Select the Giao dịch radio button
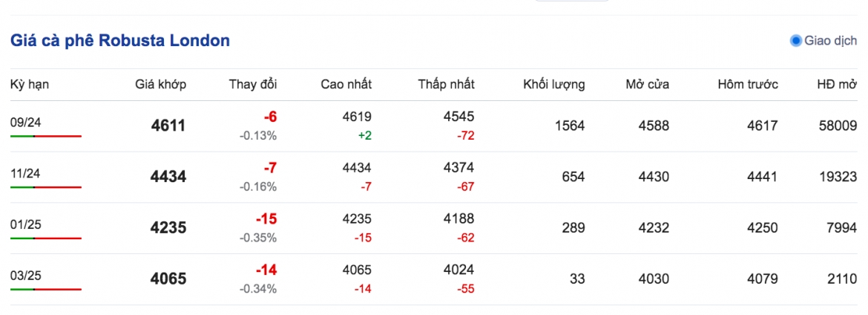 coord(796,40)
